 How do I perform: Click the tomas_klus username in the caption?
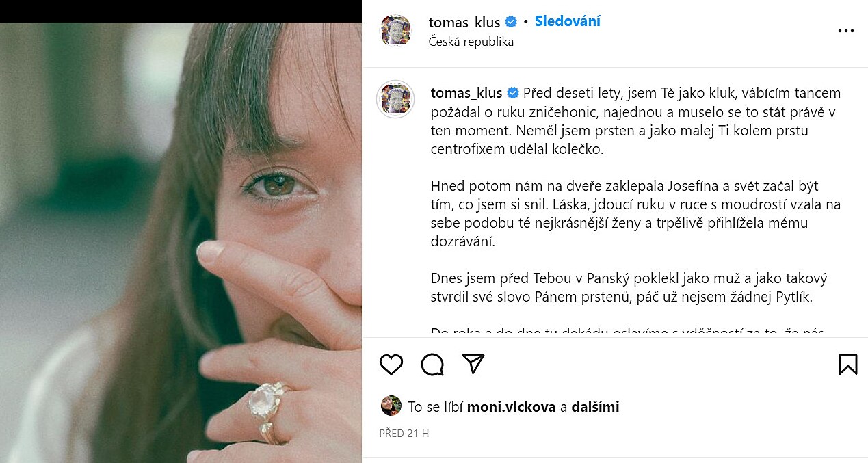[466, 93]
